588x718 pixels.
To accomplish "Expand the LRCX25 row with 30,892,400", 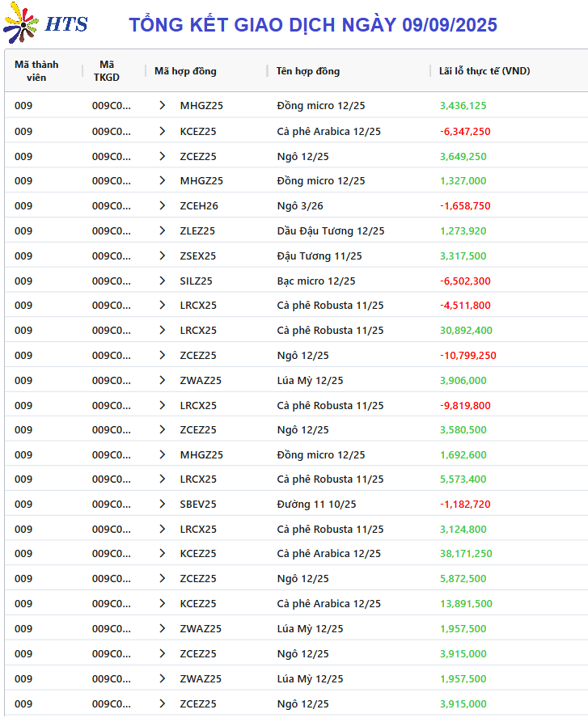I will (x=162, y=330).
